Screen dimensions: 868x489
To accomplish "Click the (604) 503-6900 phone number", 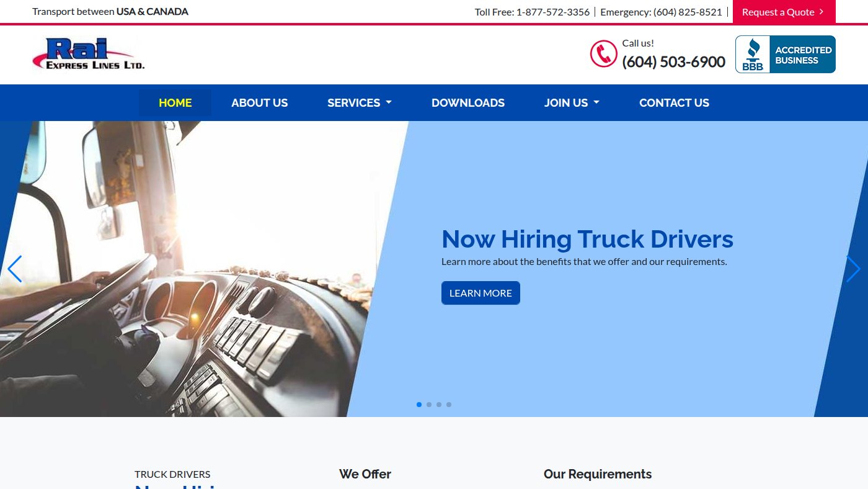I will [x=673, y=62].
